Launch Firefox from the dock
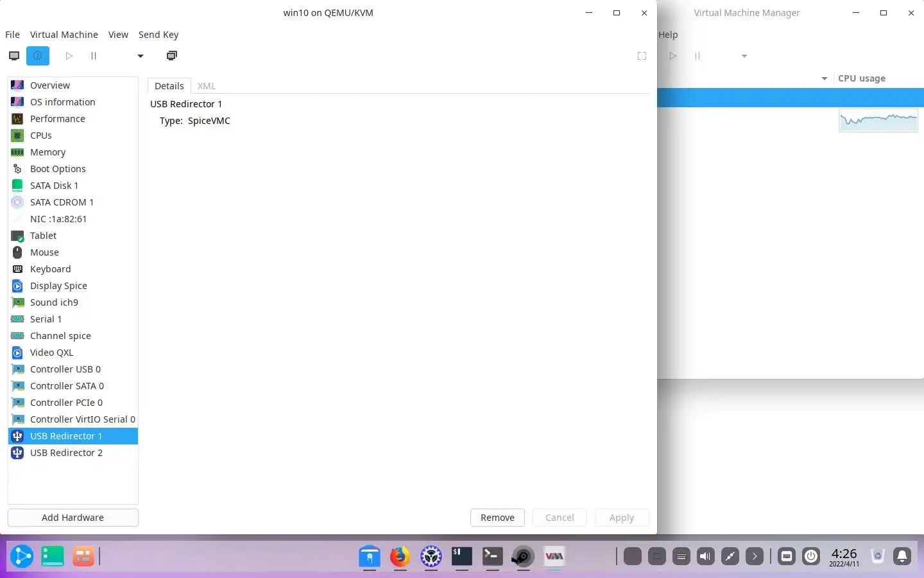This screenshot has width=924, height=578. click(x=400, y=556)
